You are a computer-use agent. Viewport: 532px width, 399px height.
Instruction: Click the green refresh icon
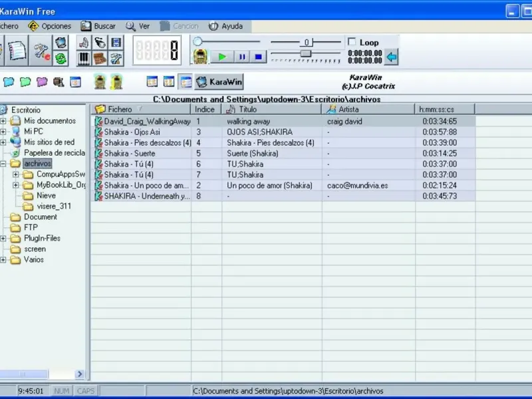click(x=61, y=59)
